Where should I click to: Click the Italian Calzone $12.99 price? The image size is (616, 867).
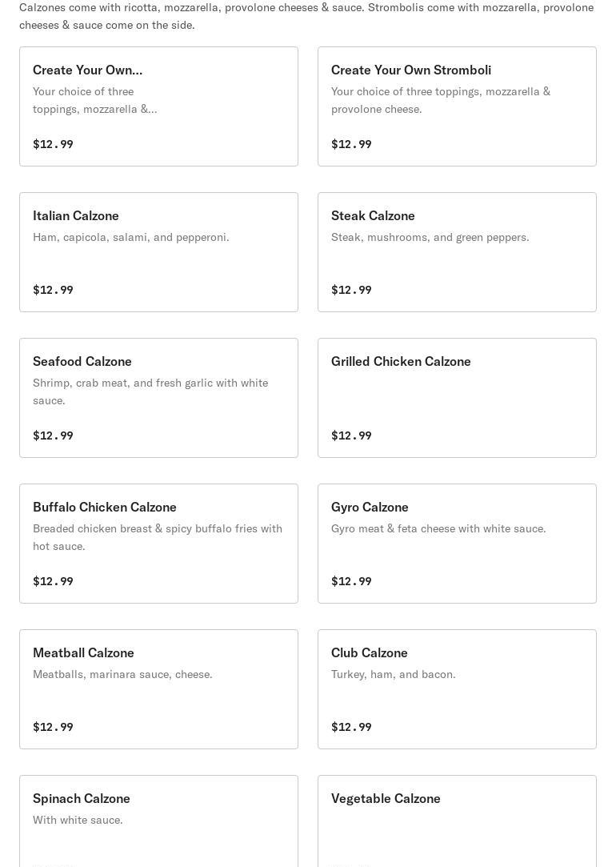pyautogui.click(x=53, y=290)
